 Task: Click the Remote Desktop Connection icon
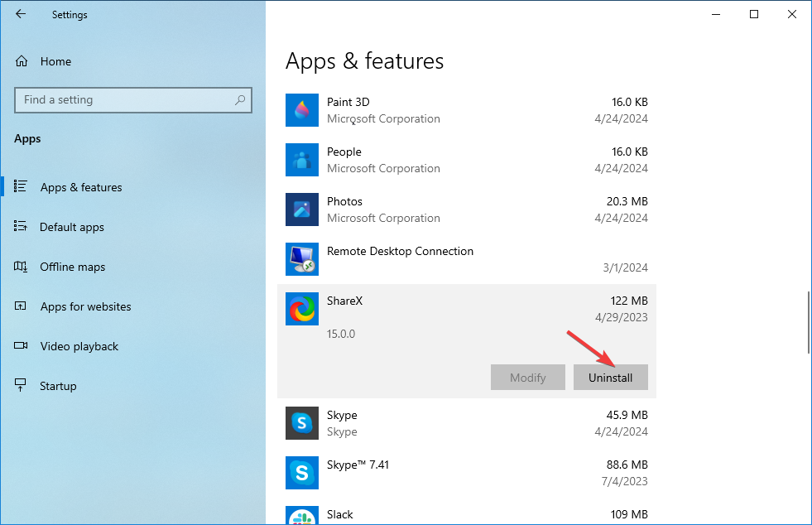click(302, 259)
